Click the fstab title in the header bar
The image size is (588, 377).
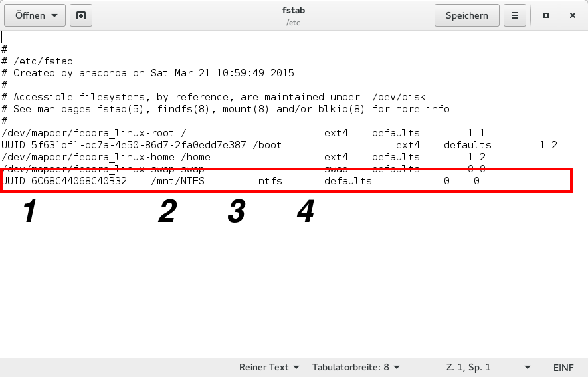293,11
